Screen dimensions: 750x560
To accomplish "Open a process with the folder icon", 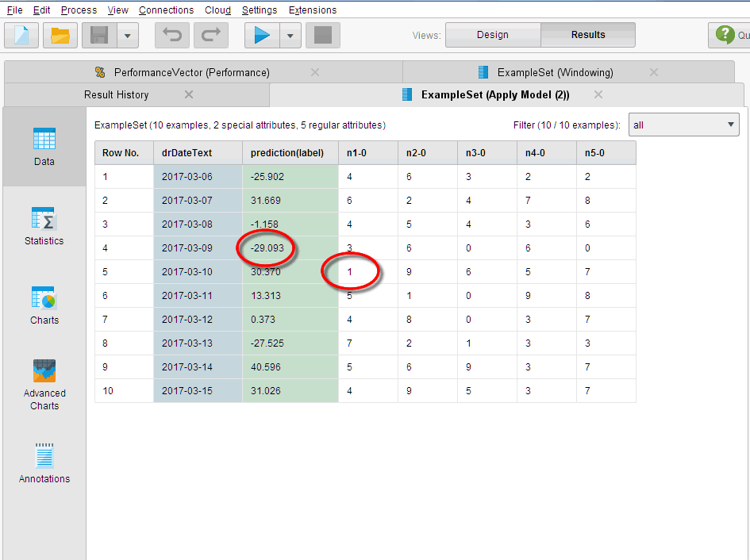I will (x=60, y=35).
